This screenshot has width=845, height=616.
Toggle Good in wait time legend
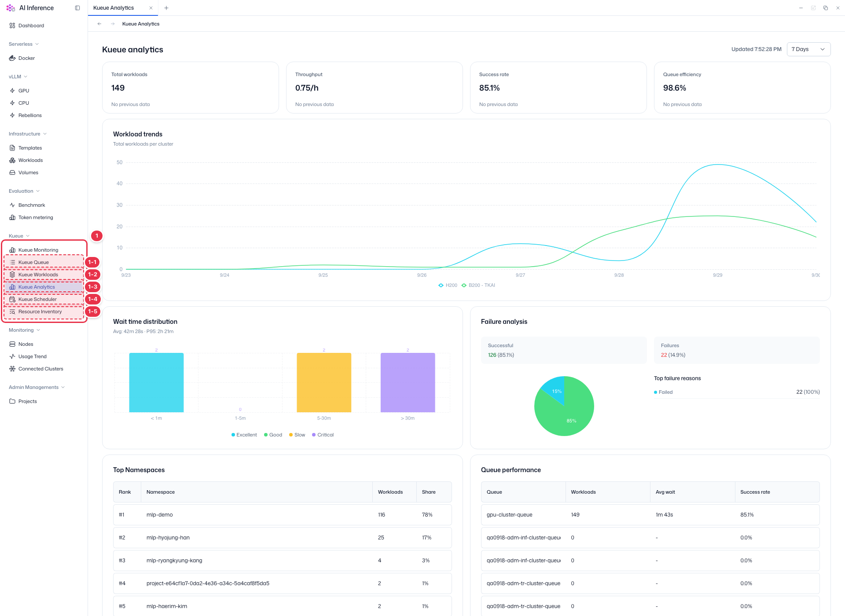coord(273,435)
